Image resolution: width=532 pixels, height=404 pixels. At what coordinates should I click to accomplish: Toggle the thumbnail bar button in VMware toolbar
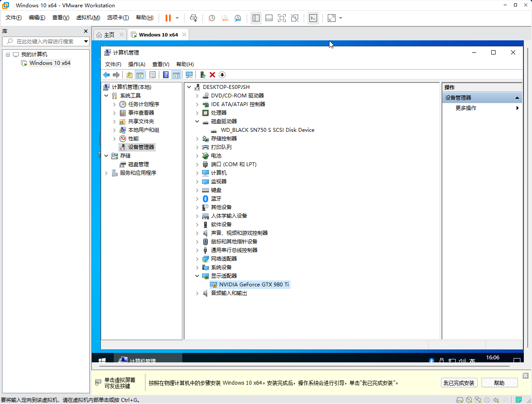click(x=269, y=18)
